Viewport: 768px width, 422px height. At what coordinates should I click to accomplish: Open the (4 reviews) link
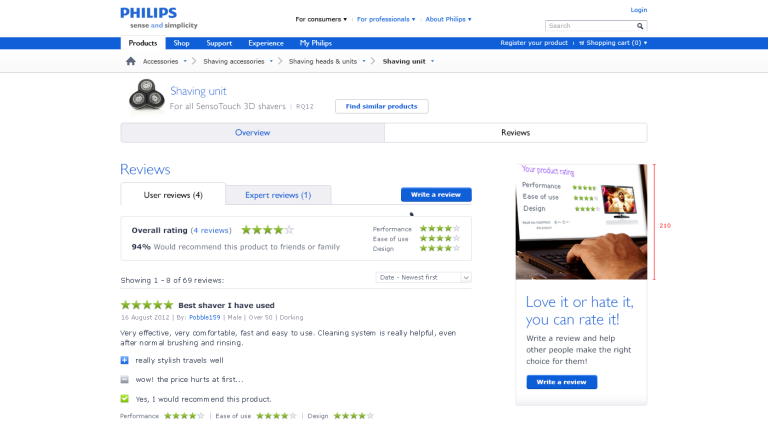coord(211,230)
